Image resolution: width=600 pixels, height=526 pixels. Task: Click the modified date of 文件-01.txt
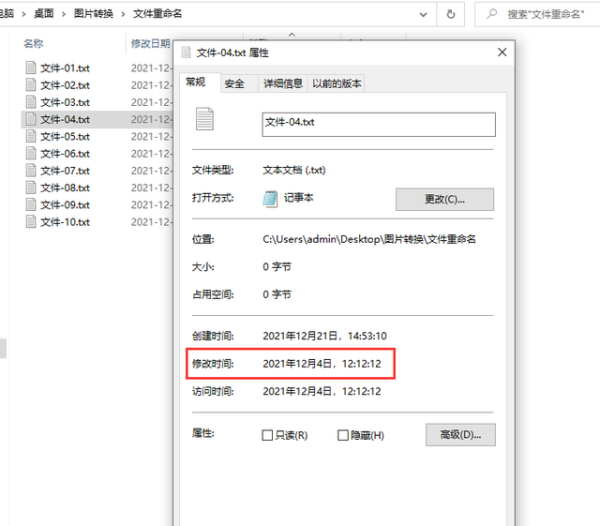pos(151,68)
